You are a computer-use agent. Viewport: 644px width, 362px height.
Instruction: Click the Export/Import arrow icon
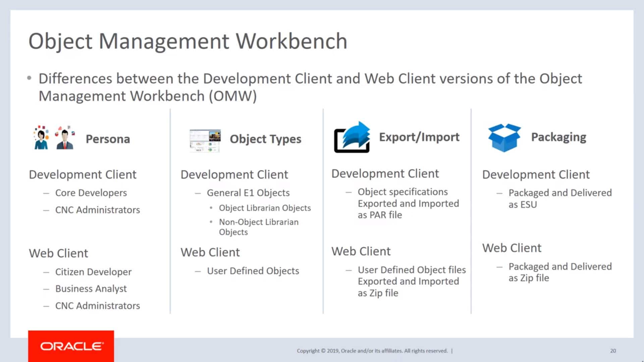352,137
